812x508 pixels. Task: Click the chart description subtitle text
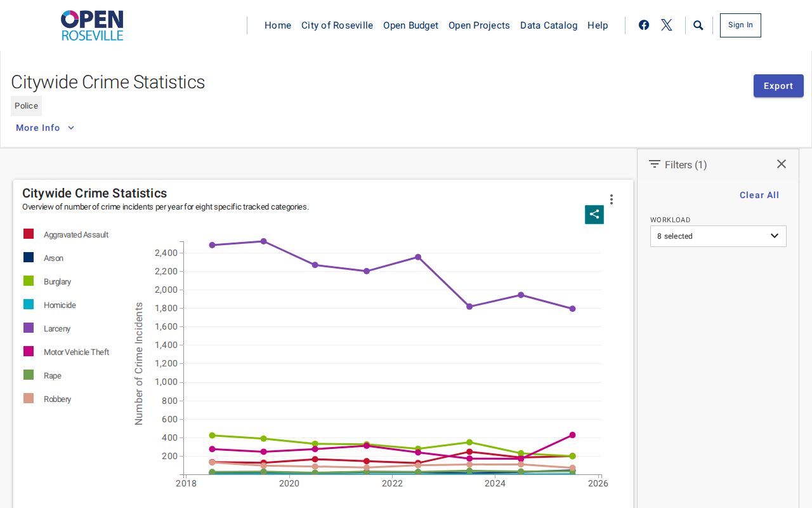[166, 207]
